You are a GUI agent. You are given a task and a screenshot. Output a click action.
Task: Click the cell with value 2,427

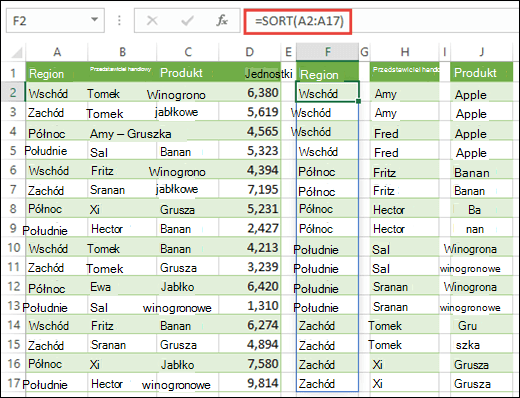250,228
